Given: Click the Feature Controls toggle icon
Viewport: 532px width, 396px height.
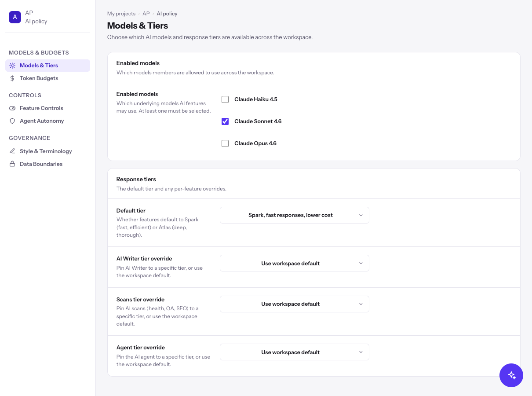Looking at the screenshot, I should (12, 108).
